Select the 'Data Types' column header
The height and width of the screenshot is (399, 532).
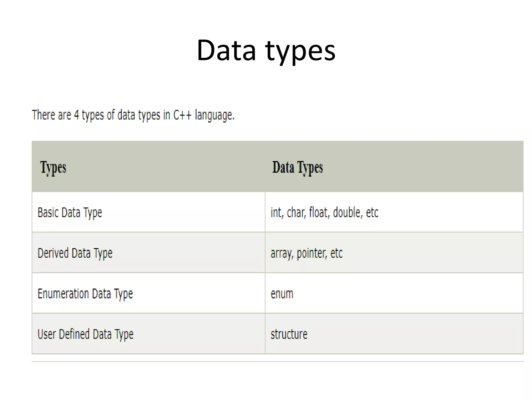tap(297, 167)
